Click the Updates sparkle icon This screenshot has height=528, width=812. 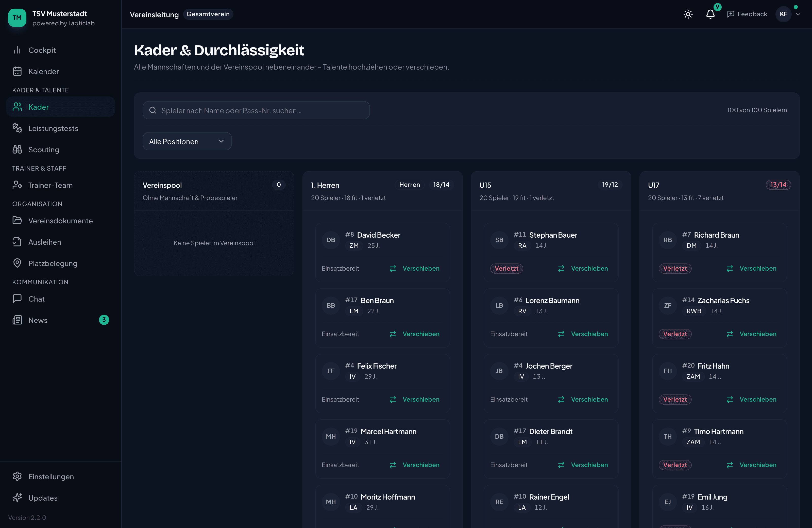pyautogui.click(x=17, y=498)
